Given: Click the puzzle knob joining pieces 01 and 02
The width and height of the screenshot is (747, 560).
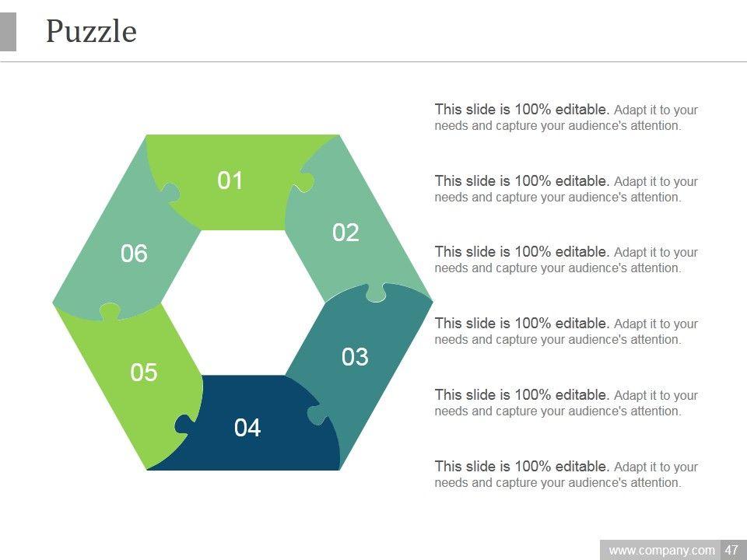Looking at the screenshot, I should [x=304, y=182].
